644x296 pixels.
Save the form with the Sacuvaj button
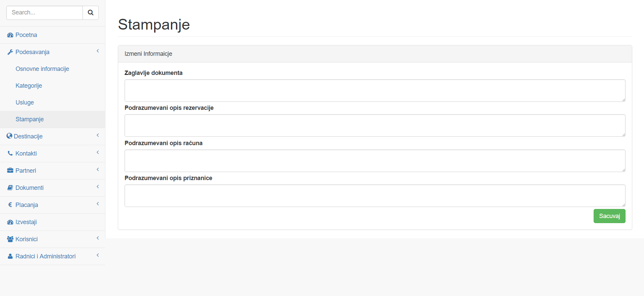pos(609,216)
